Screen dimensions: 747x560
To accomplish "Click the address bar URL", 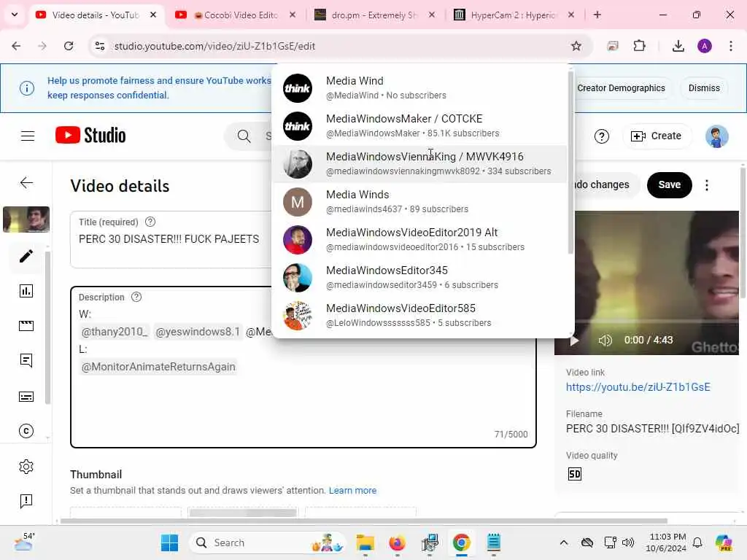I will click(x=214, y=46).
